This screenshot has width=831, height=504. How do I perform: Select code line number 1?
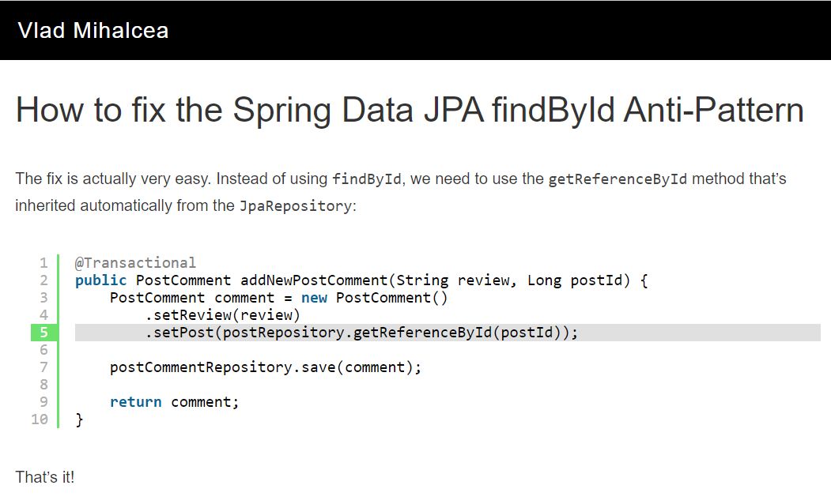[43, 262]
